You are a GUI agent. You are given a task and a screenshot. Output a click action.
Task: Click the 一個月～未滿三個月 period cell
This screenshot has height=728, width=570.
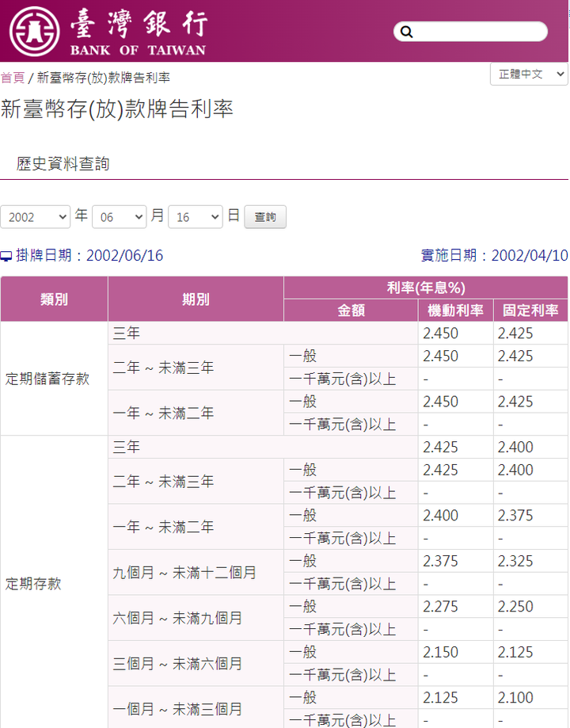point(196,708)
